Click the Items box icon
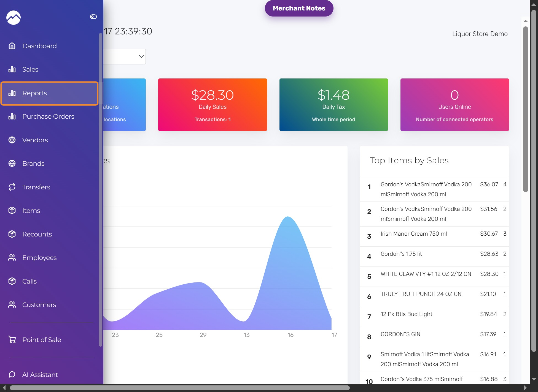 (x=12, y=211)
